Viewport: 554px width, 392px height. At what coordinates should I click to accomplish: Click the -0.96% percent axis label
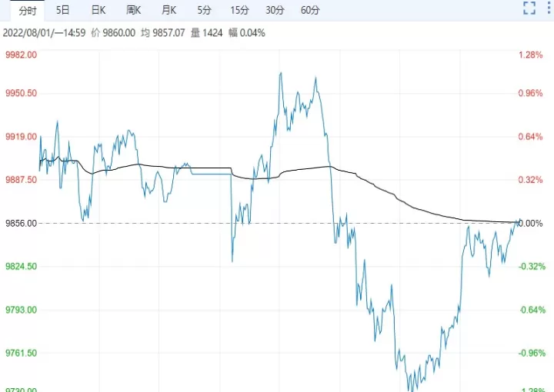click(x=532, y=353)
